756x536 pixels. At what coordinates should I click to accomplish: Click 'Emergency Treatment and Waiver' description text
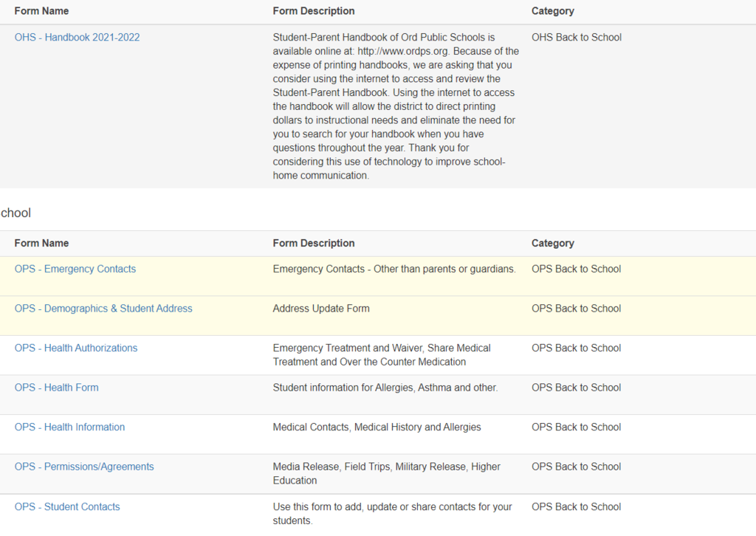pyautogui.click(x=382, y=355)
